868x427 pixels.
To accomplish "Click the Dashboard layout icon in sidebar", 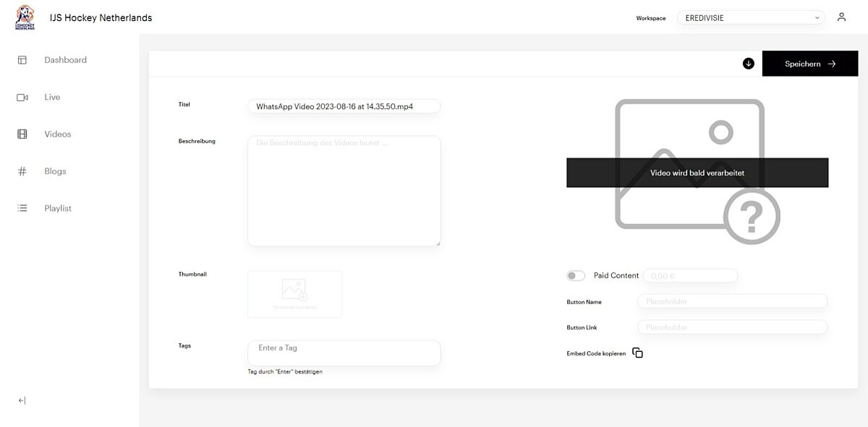I will point(22,60).
